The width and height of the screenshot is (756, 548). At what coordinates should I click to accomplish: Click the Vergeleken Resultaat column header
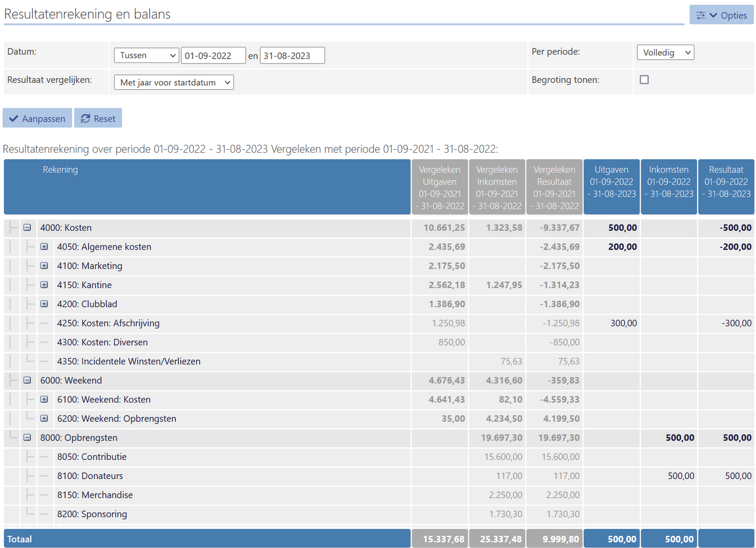click(x=554, y=187)
